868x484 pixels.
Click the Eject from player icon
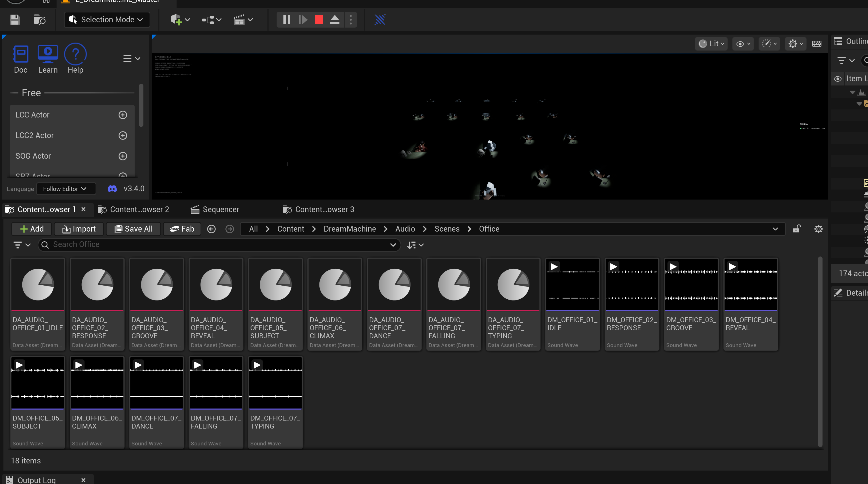335,19
